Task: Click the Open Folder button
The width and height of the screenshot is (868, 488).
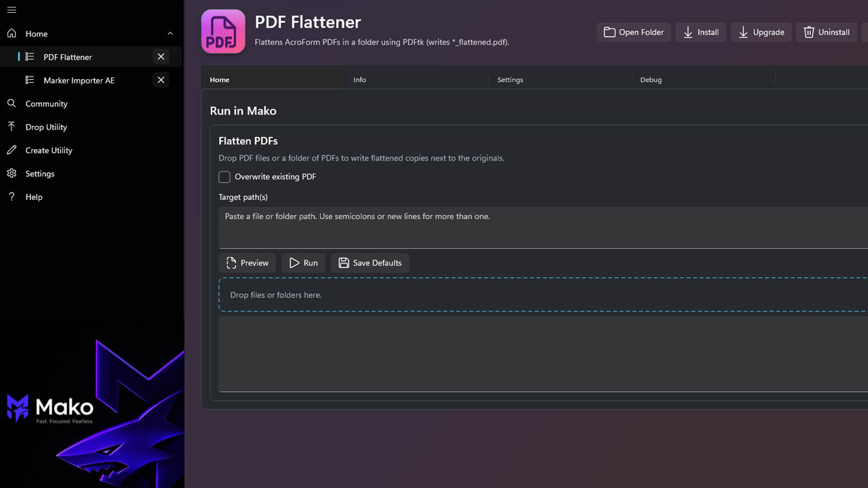Action: [x=634, y=32]
